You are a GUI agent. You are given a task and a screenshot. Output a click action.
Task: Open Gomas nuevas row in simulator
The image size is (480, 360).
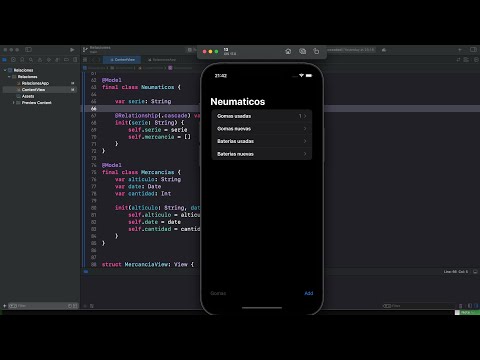[262, 129]
